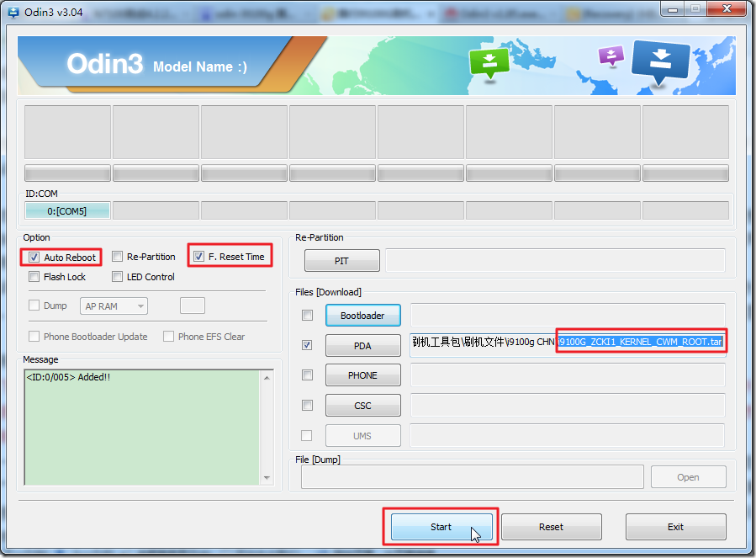Click the PDA file path field
Screen dimensions: 756x558
point(568,345)
